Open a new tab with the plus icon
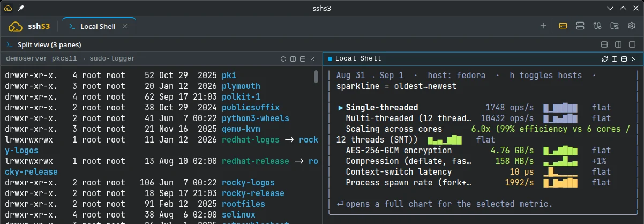Viewport: 644px width, 224px height. 543,26
